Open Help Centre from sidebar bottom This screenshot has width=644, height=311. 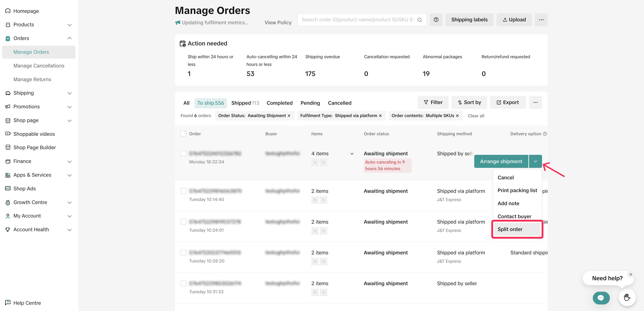coord(27,303)
